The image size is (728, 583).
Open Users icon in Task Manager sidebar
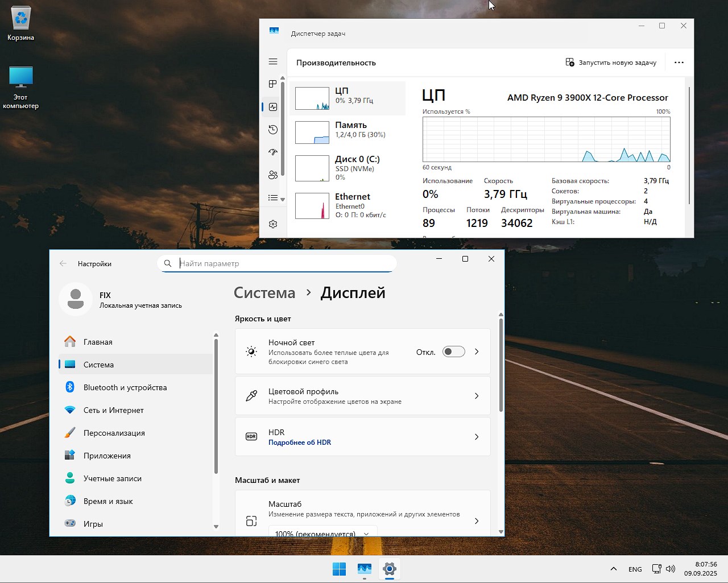tap(273, 175)
